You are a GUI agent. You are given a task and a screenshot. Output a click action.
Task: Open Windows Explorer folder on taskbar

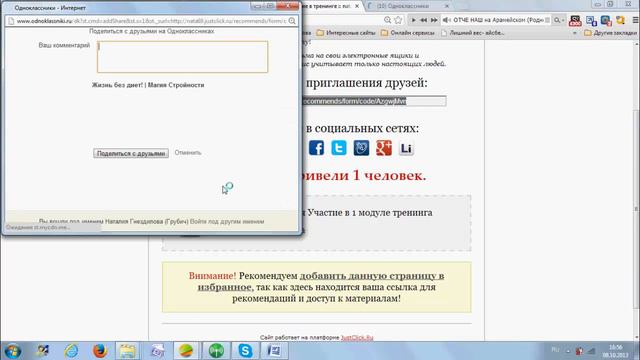coord(127,351)
